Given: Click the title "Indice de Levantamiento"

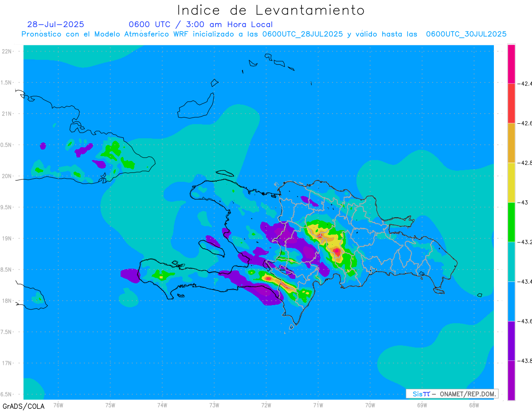Looking at the screenshot, I should [x=271, y=10].
